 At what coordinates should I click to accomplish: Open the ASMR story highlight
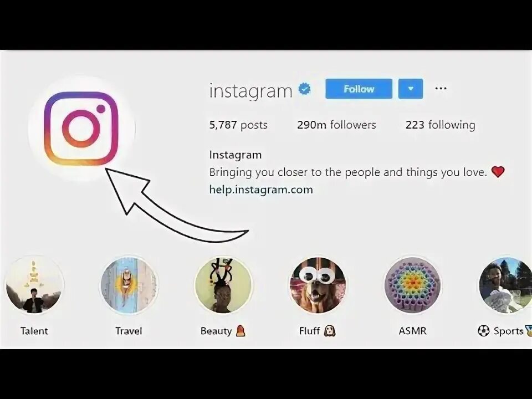(412, 285)
